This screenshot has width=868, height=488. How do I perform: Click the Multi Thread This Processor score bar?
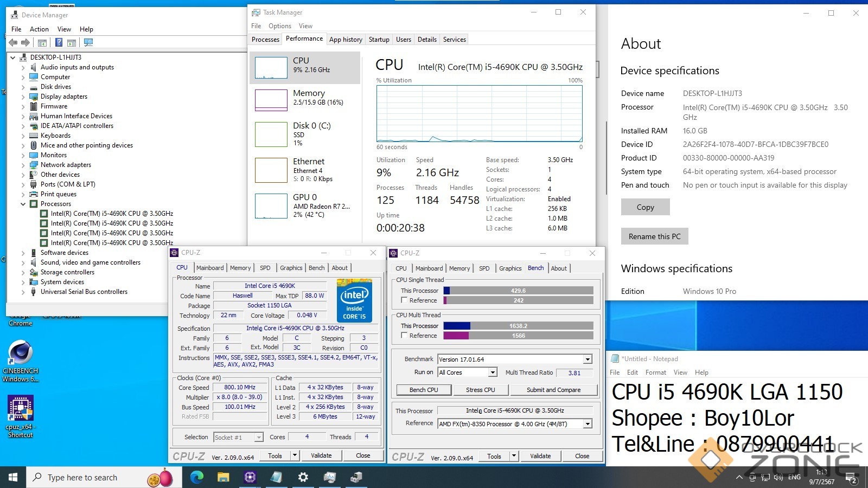[518, 326]
